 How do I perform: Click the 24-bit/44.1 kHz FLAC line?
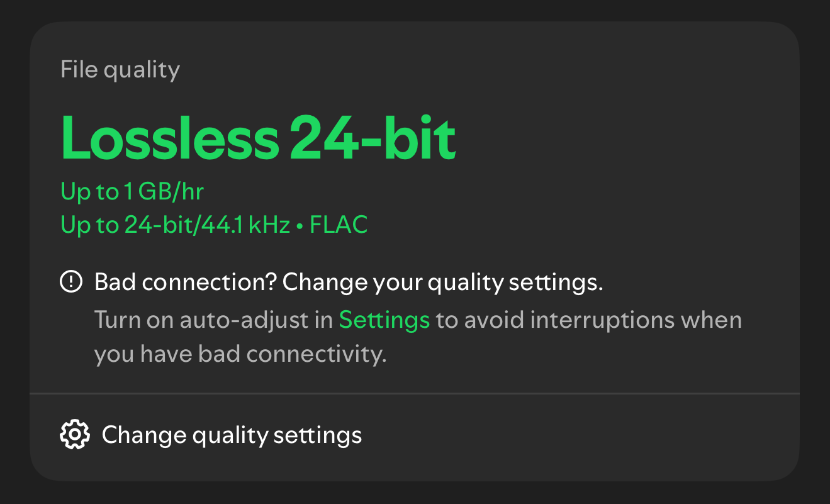(x=214, y=224)
